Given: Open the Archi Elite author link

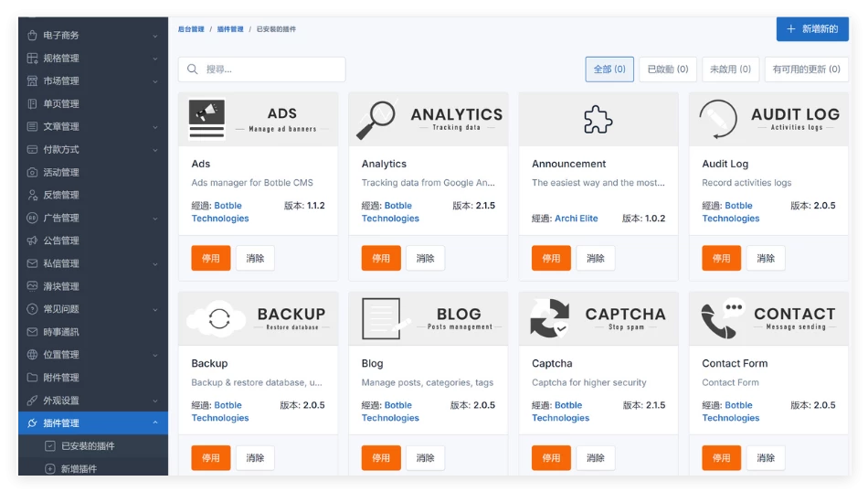Looking at the screenshot, I should [576, 219].
